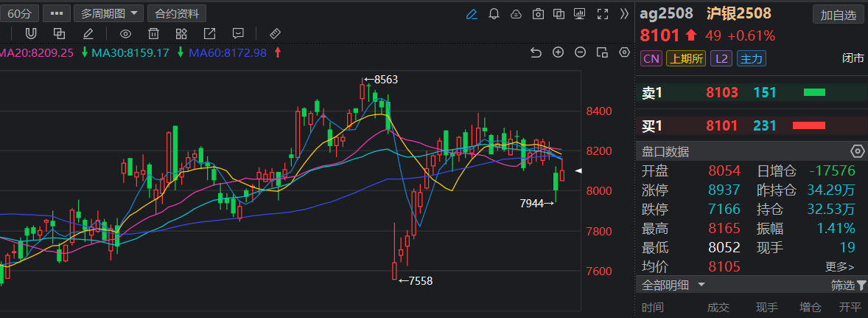Click the duplicate drawing layers icon
Viewport: 868px width, 318px height.
(x=59, y=34)
